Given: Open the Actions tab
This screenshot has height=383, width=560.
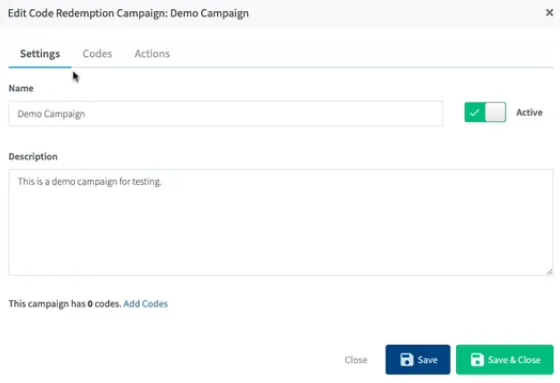Looking at the screenshot, I should [x=152, y=54].
